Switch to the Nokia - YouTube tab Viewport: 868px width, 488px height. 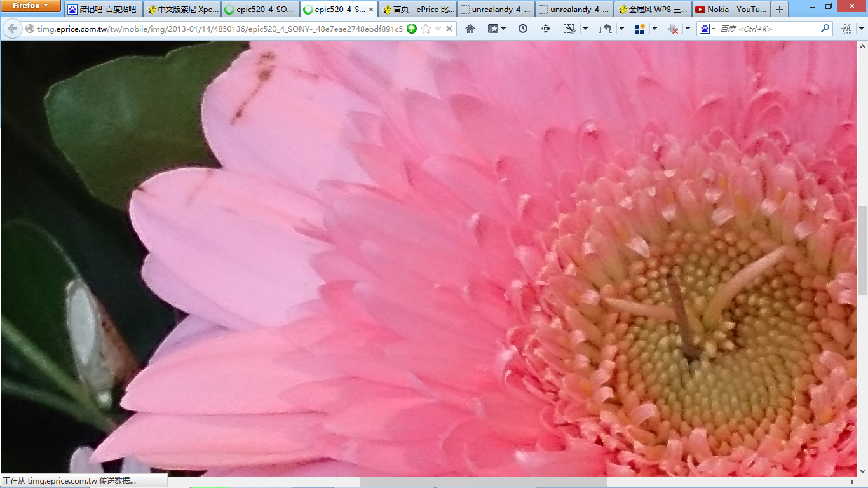tap(732, 10)
